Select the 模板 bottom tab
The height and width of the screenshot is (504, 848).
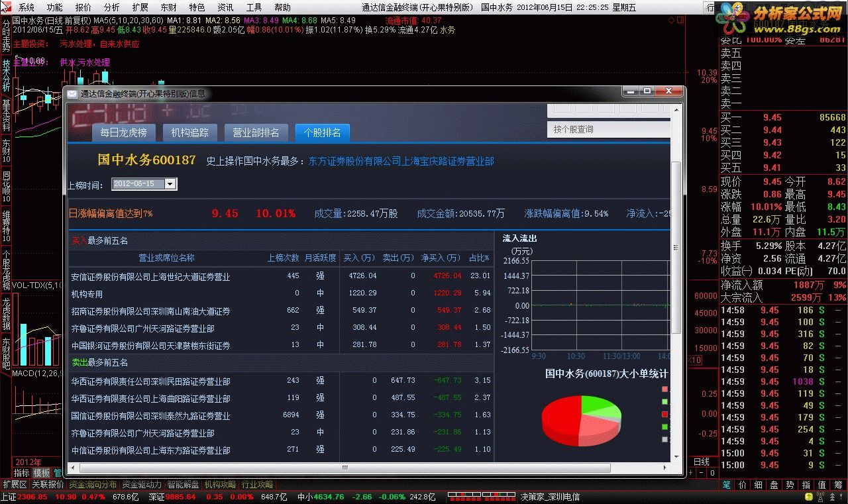pyautogui.click(x=42, y=473)
